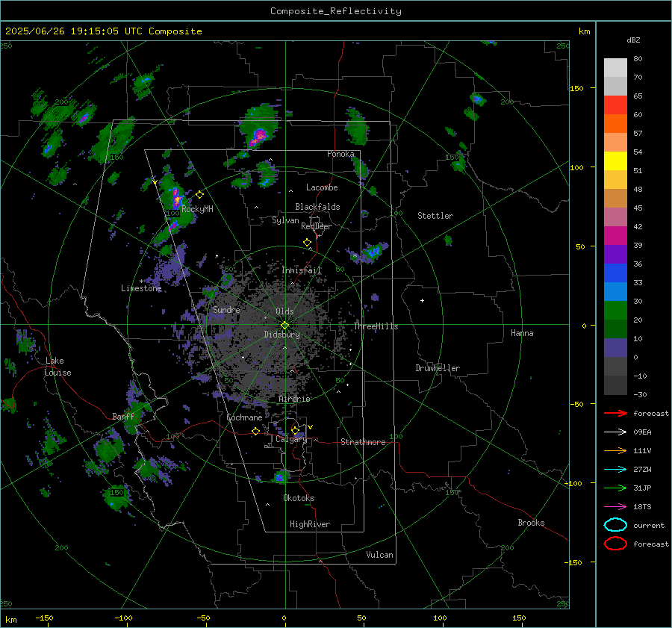Click the Airdrie label on map
Viewport: 672px width, 628px height.
click(294, 399)
